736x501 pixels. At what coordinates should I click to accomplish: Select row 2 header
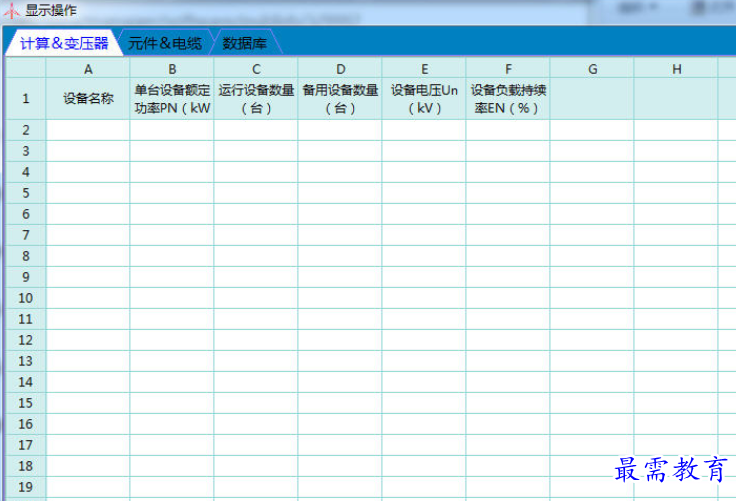[x=26, y=130]
